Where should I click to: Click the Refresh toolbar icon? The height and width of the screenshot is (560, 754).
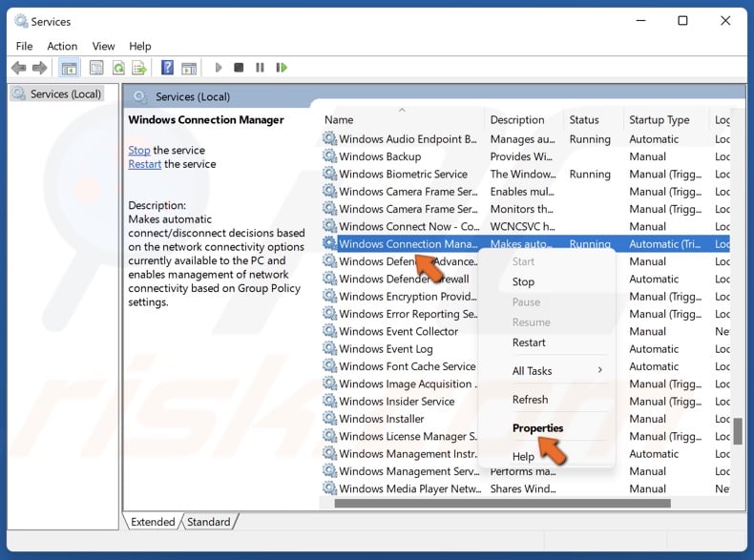[118, 68]
